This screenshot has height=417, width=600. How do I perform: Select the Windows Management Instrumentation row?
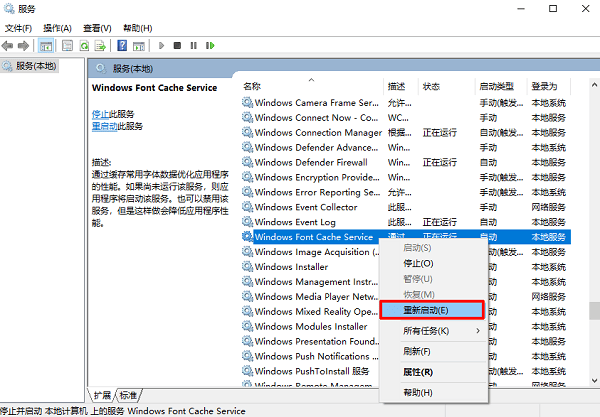pos(310,282)
